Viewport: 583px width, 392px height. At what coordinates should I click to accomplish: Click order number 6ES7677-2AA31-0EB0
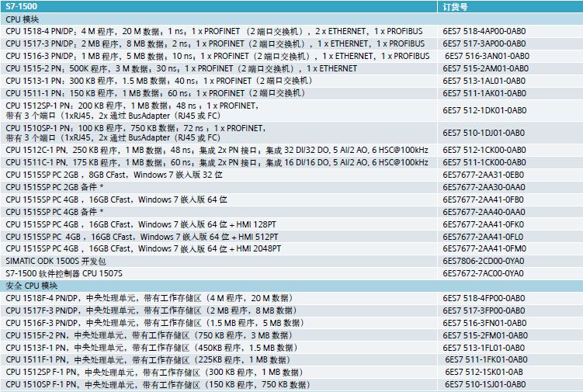(484, 175)
